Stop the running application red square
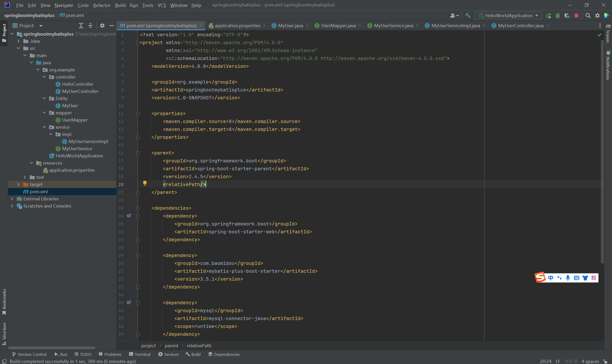The image size is (612, 364). click(576, 16)
